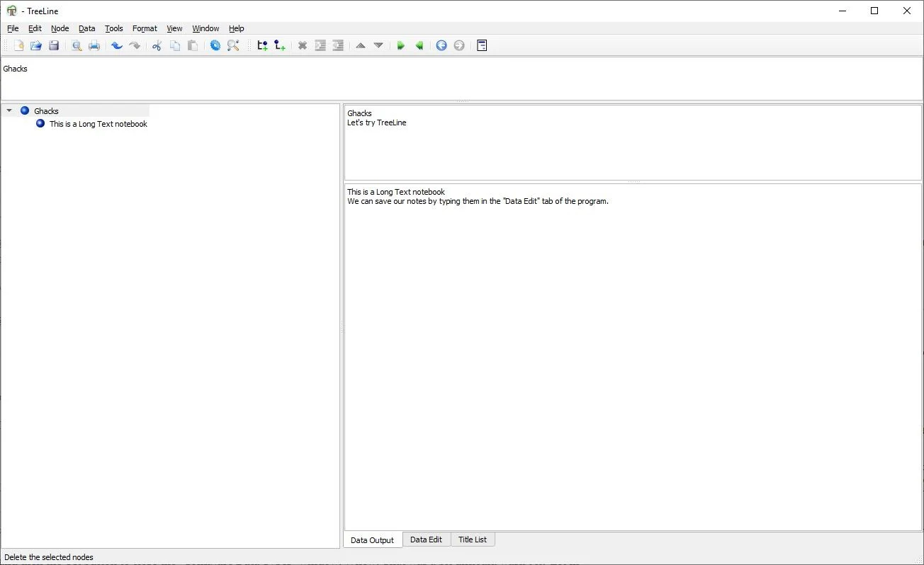Viewport: 924px width, 565px height.
Task: Click the New File toolbar icon
Action: click(x=18, y=45)
